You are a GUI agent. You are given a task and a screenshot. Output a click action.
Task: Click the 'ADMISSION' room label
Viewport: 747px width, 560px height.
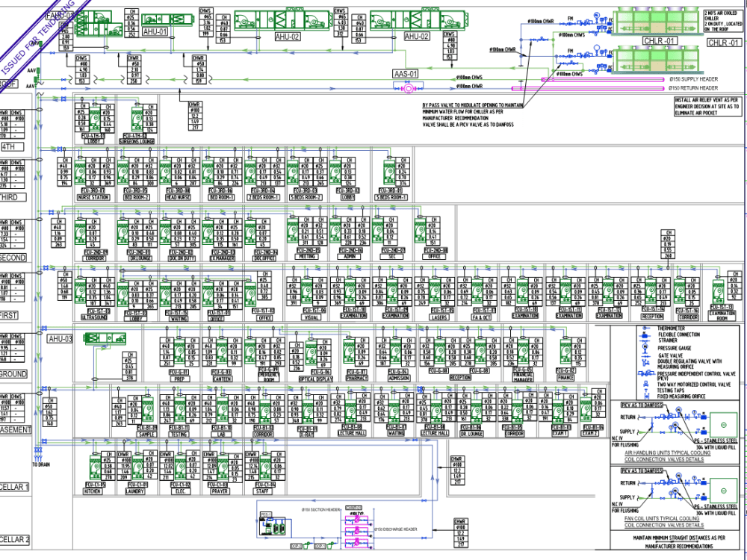point(398,378)
